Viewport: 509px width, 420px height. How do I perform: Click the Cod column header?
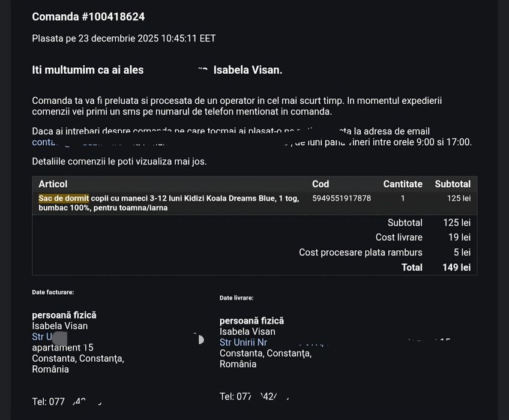(321, 184)
